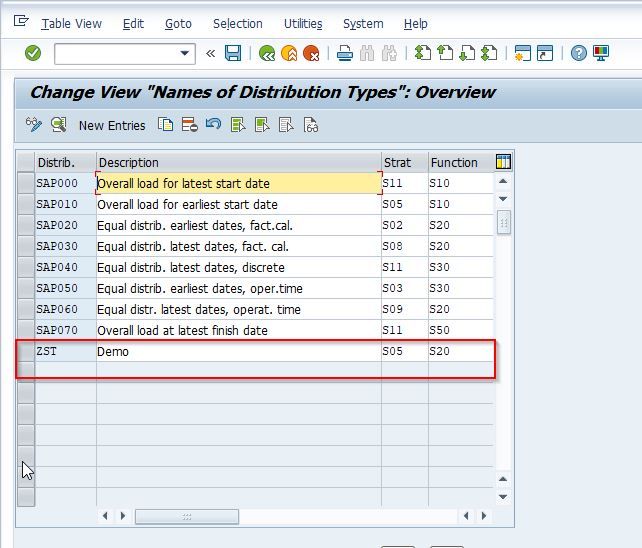This screenshot has width=642, height=548.
Task: Open the System menu
Action: [363, 24]
